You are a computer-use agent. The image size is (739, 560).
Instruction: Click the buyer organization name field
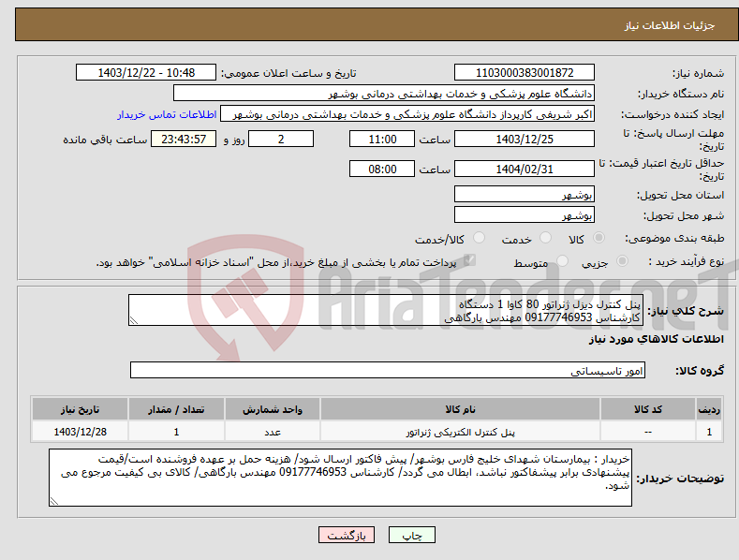pyautogui.click(x=384, y=94)
